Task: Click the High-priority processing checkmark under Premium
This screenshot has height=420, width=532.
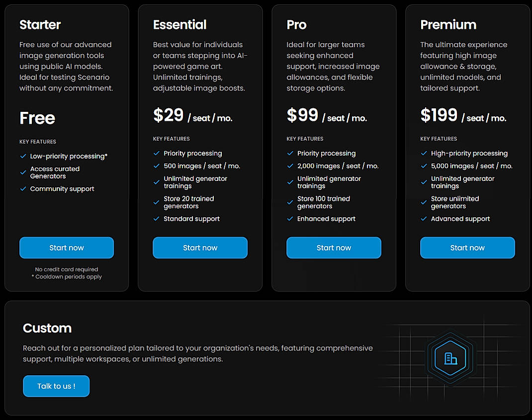Action: tap(424, 154)
